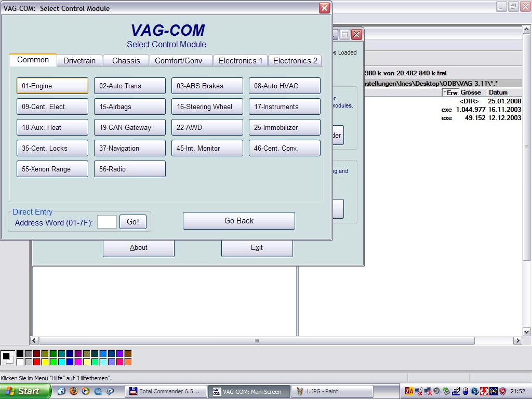Open the 37-Navigation module
The width and height of the screenshot is (532, 399).
pyautogui.click(x=129, y=148)
